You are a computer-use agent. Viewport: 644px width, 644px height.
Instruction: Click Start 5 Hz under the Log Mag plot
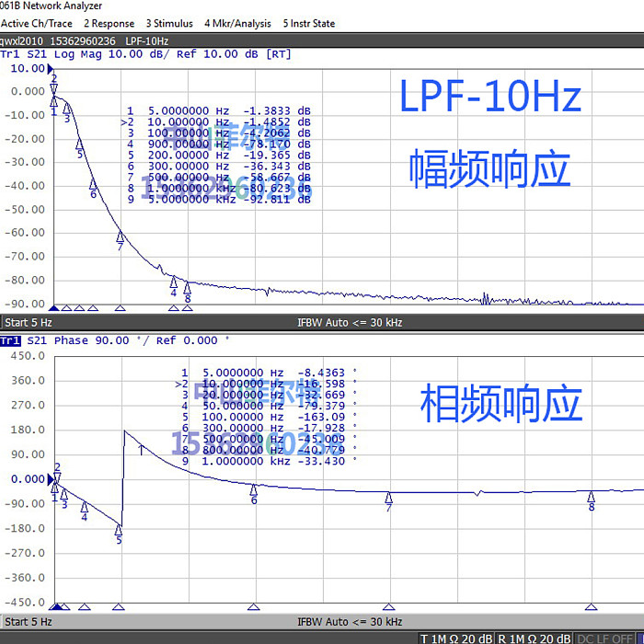coord(29,323)
